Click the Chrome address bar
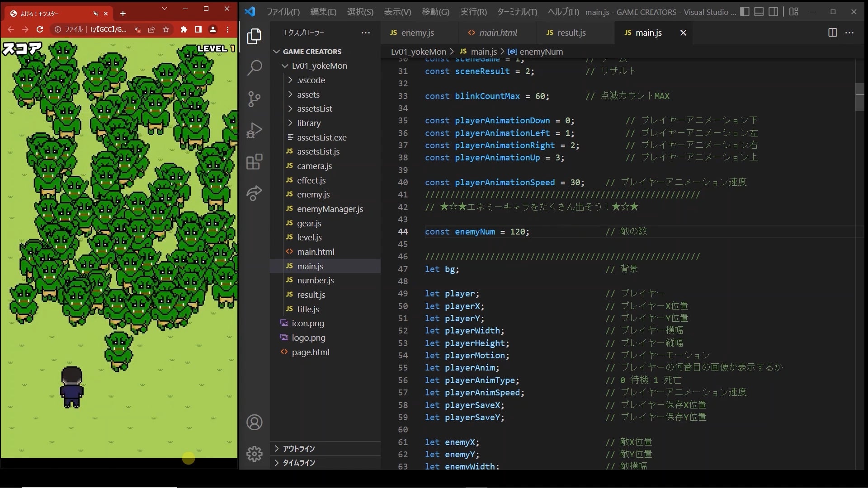Screen dimensions: 868x488 [108, 29]
